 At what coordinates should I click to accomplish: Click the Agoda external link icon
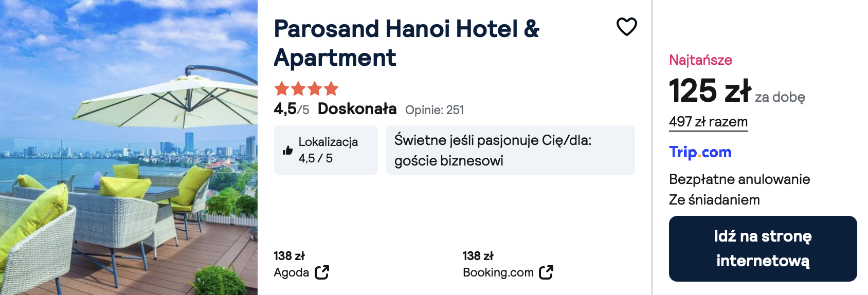pyautogui.click(x=322, y=272)
